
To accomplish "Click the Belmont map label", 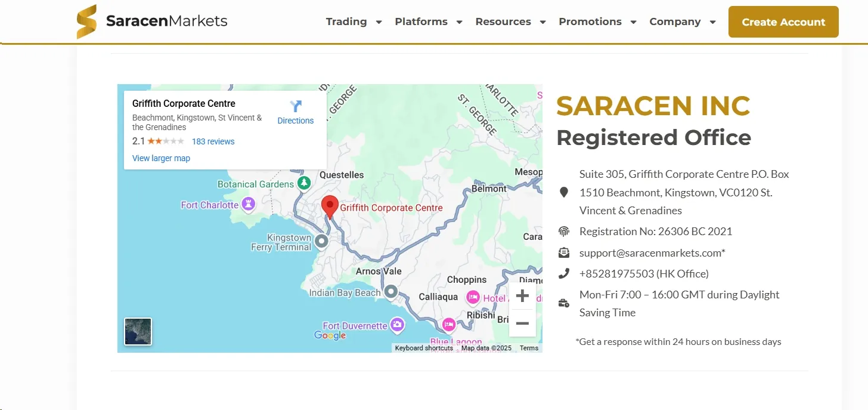I will (489, 189).
